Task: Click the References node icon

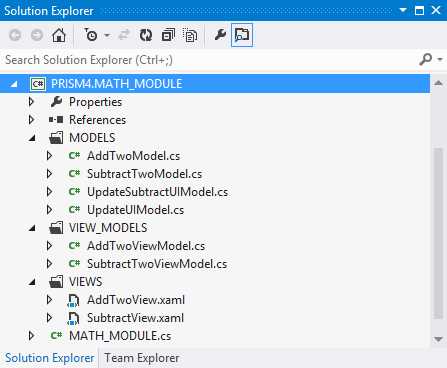Action: tap(56, 120)
